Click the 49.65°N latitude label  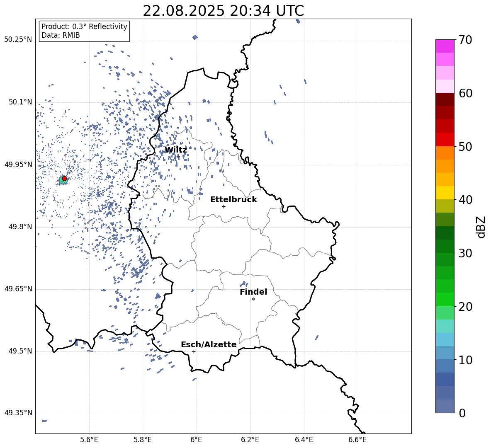pyautogui.click(x=18, y=289)
